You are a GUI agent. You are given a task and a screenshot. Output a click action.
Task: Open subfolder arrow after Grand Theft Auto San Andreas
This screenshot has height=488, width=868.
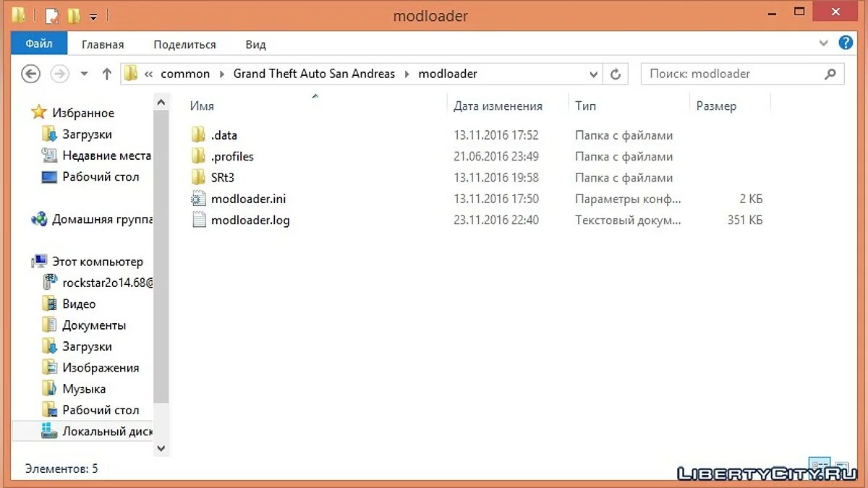(x=407, y=74)
